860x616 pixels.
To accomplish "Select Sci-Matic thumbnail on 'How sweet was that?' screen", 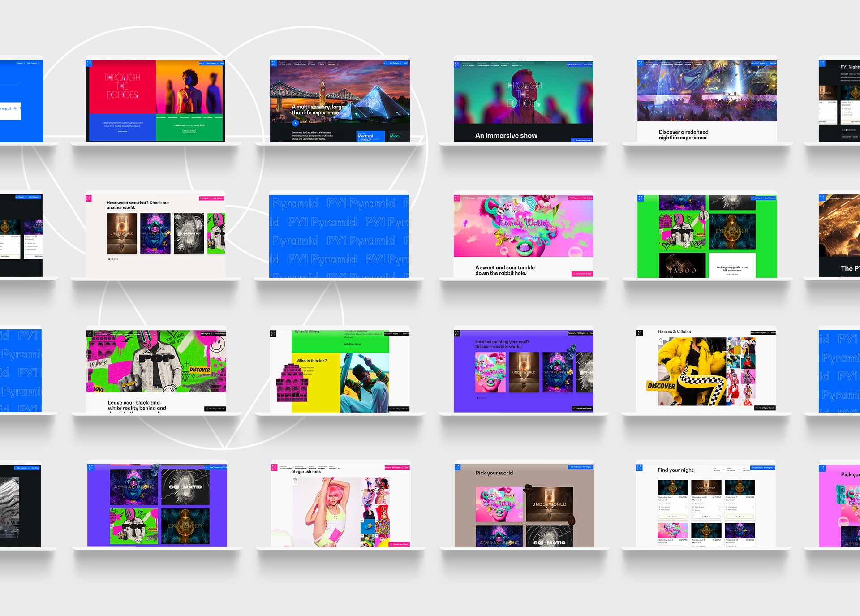I will pos(189,233).
